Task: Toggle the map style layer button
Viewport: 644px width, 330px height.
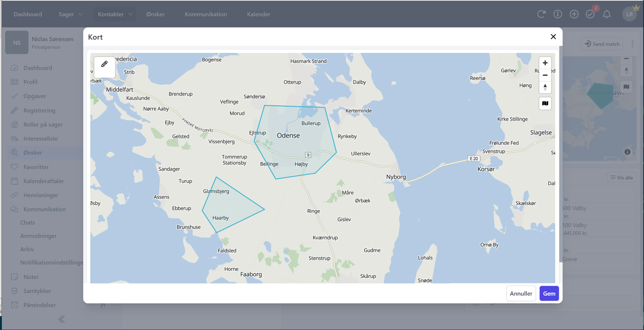Action: 545,103
